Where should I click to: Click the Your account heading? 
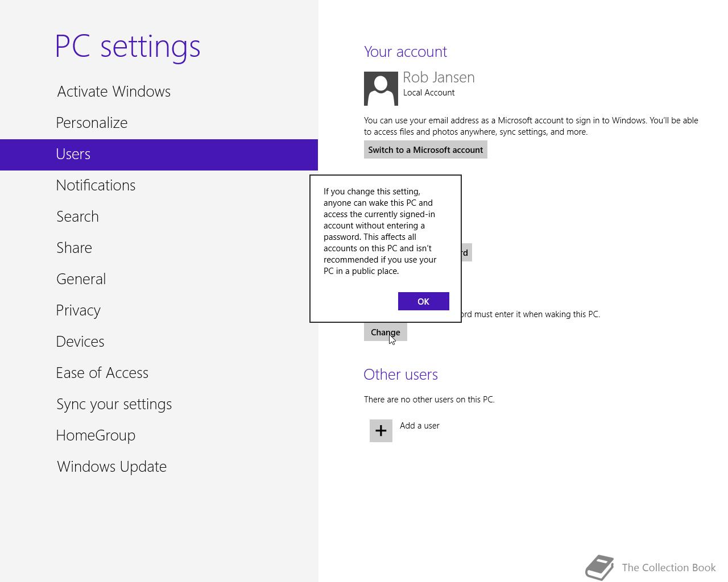pyautogui.click(x=406, y=52)
